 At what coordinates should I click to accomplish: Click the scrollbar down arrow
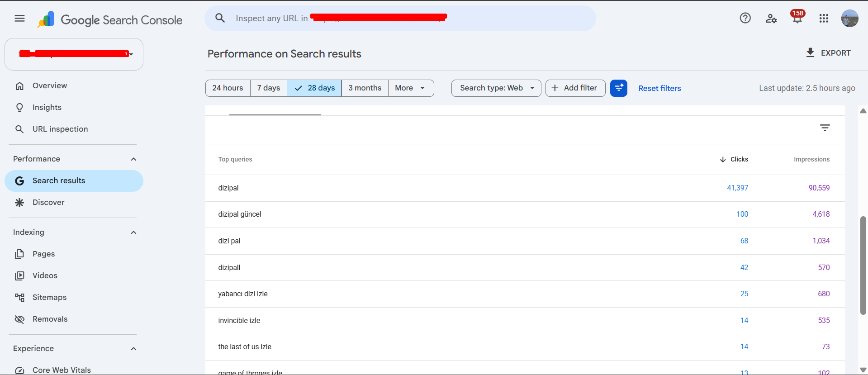(863, 370)
